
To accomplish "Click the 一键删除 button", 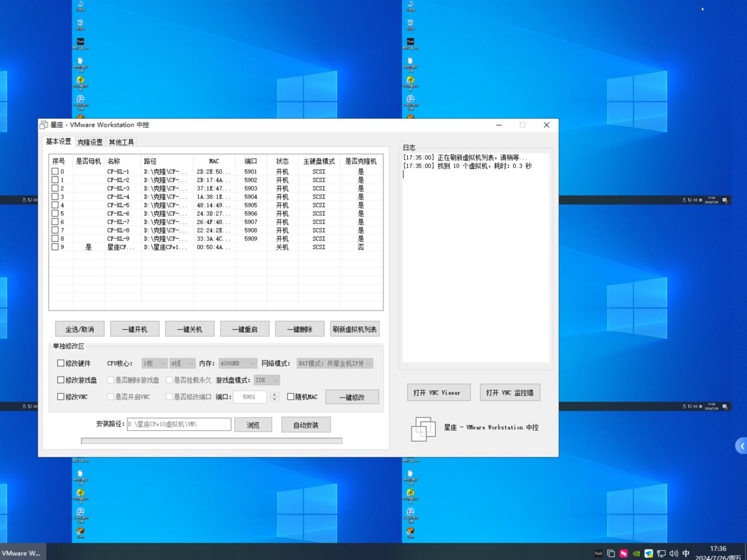I will point(300,329).
